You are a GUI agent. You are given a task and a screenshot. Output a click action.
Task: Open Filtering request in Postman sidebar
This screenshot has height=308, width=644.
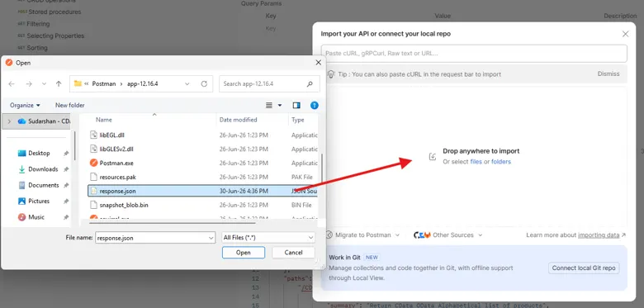(x=38, y=24)
